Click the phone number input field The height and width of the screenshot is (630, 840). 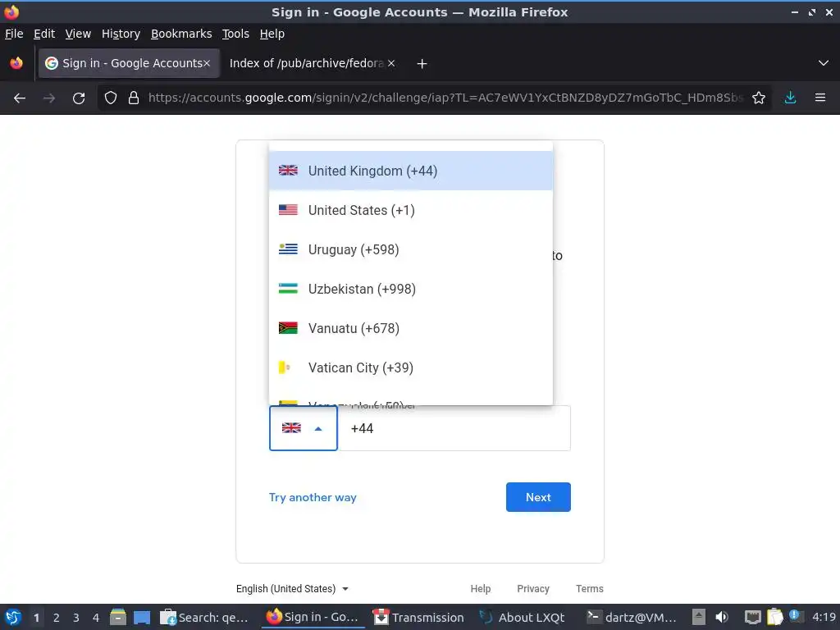click(x=454, y=428)
